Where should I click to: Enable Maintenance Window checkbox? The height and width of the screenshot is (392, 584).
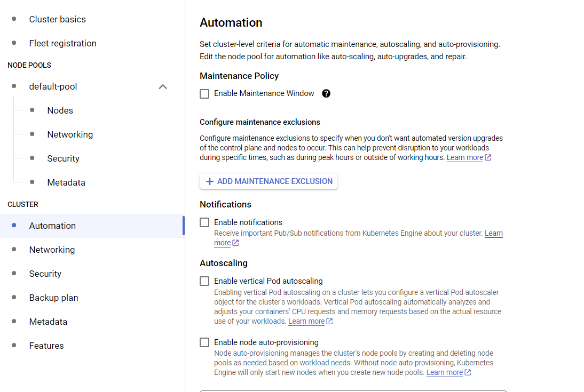click(x=204, y=94)
